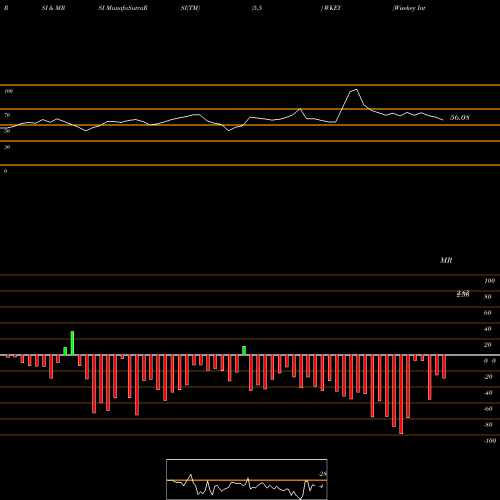Viewport: 500px width, 500px height.
Task: Click the MR right-axis label -20
Action: [488, 377]
